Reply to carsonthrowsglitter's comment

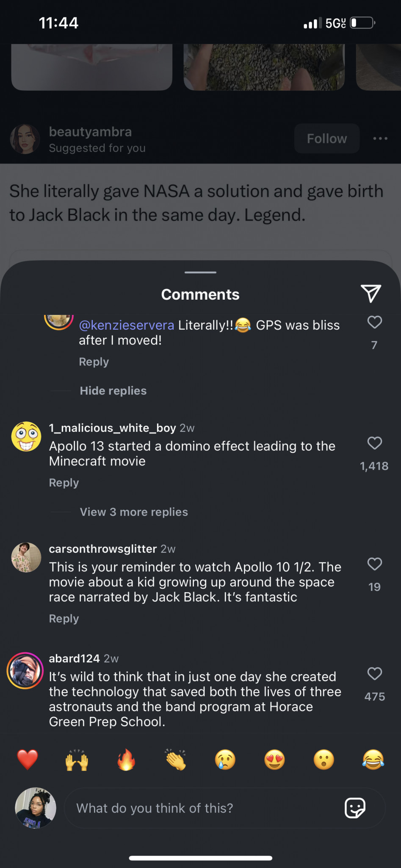[64, 619]
